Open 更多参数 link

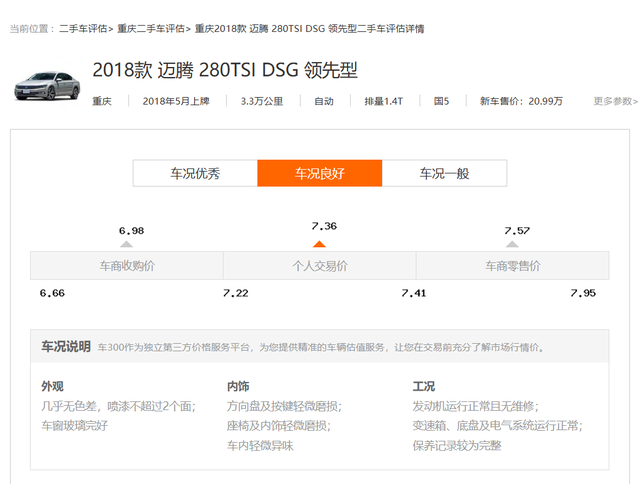tap(616, 101)
